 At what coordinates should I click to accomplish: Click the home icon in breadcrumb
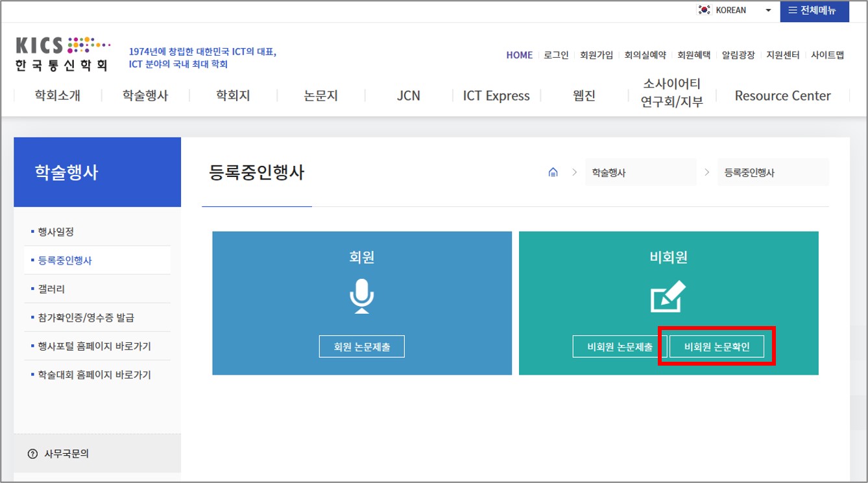click(553, 172)
